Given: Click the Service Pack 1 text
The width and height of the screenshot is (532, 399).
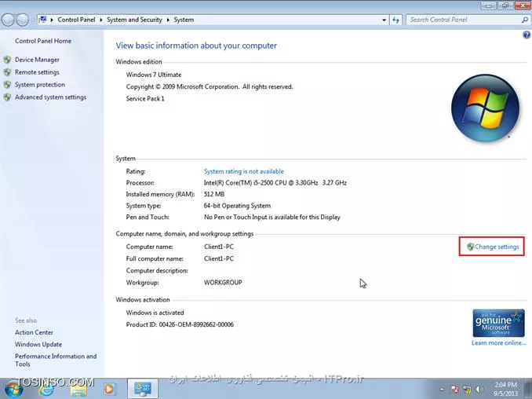Looking at the screenshot, I should (x=145, y=98).
